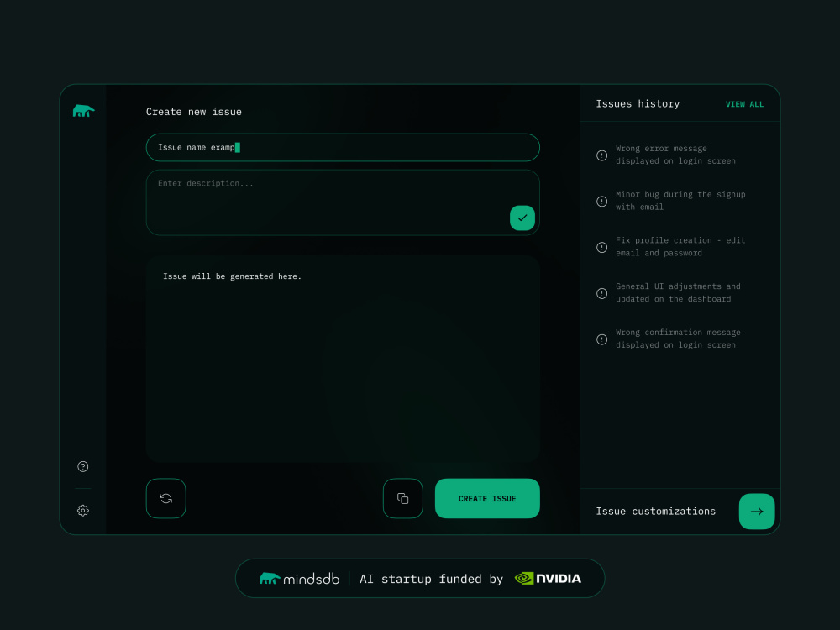
Task: Click alert icon beside Minor bug signup
Action: [602, 202]
